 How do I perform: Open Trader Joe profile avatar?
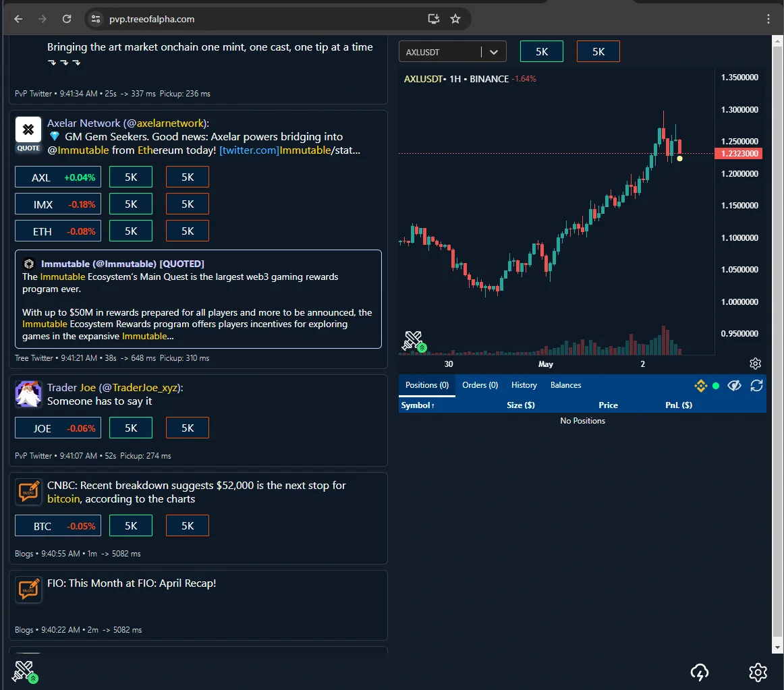click(28, 394)
